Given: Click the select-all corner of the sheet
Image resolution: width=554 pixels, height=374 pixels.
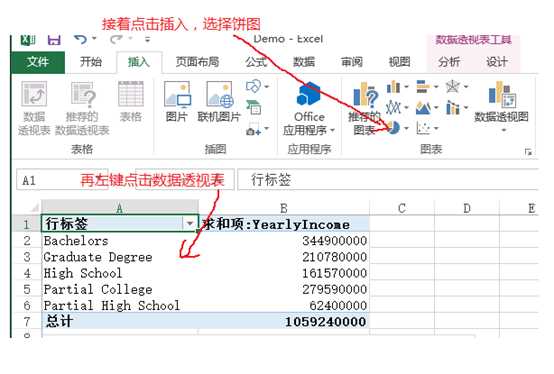Looking at the screenshot, I should (x=34, y=208).
